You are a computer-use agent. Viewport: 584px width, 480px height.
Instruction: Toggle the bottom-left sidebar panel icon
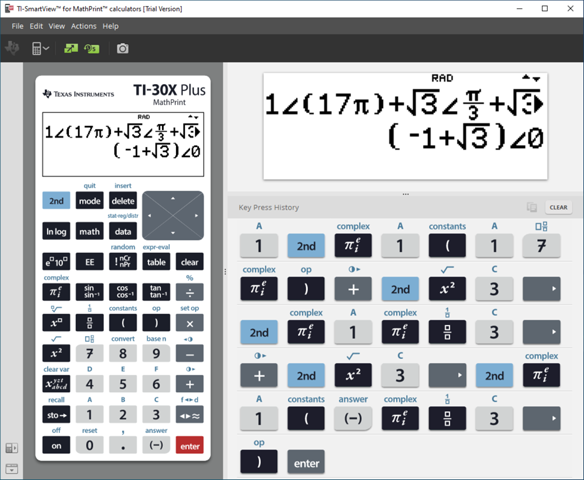click(12, 468)
